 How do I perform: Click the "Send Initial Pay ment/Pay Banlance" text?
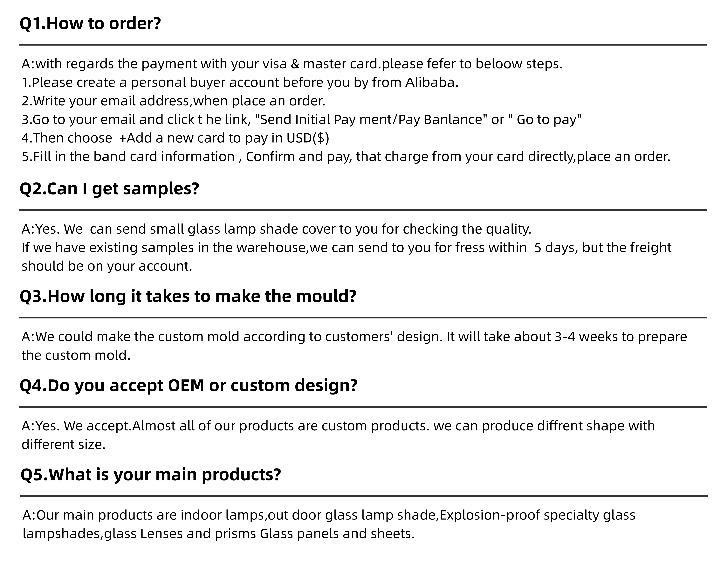372,120
